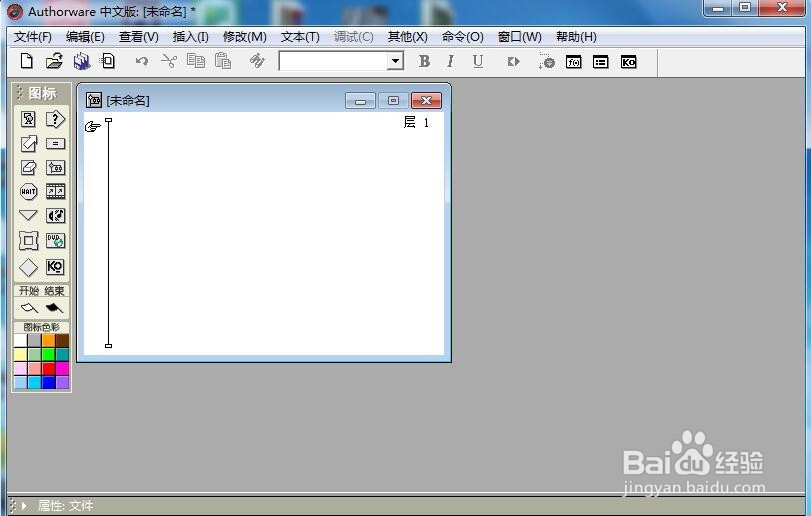Open the 帮助(H) menu
The image size is (811, 516).
[576, 37]
